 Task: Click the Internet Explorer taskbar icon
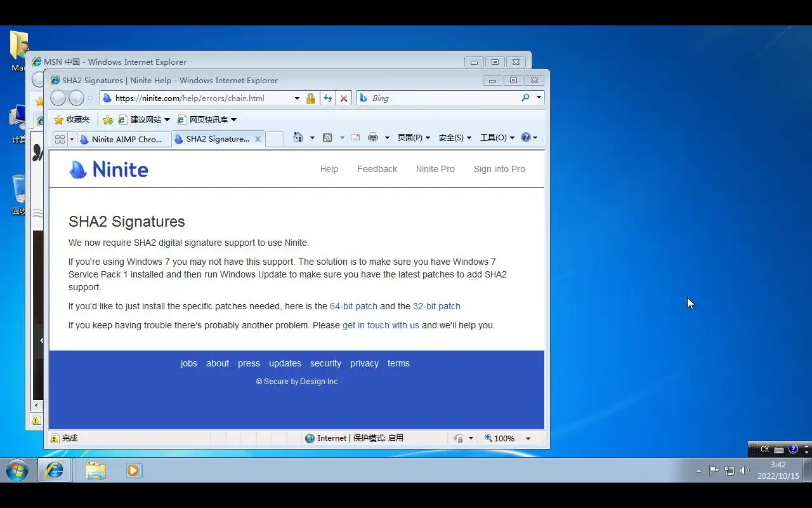tap(55, 471)
